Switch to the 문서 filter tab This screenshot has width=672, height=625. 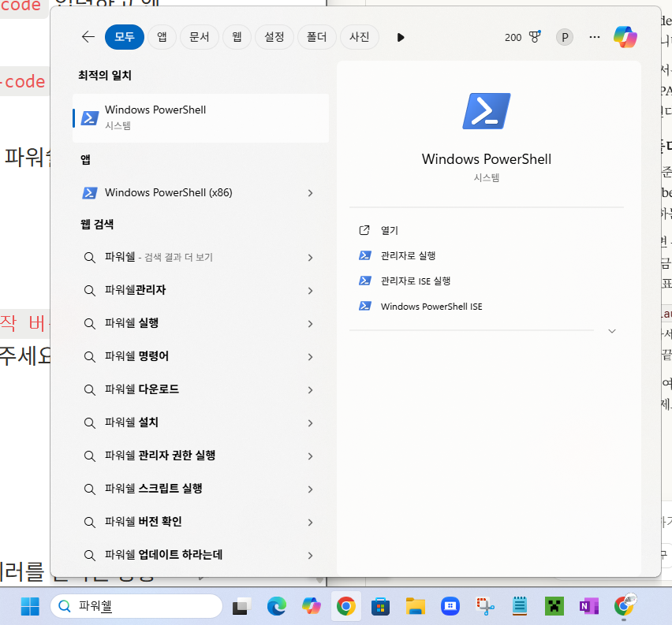pyautogui.click(x=199, y=37)
